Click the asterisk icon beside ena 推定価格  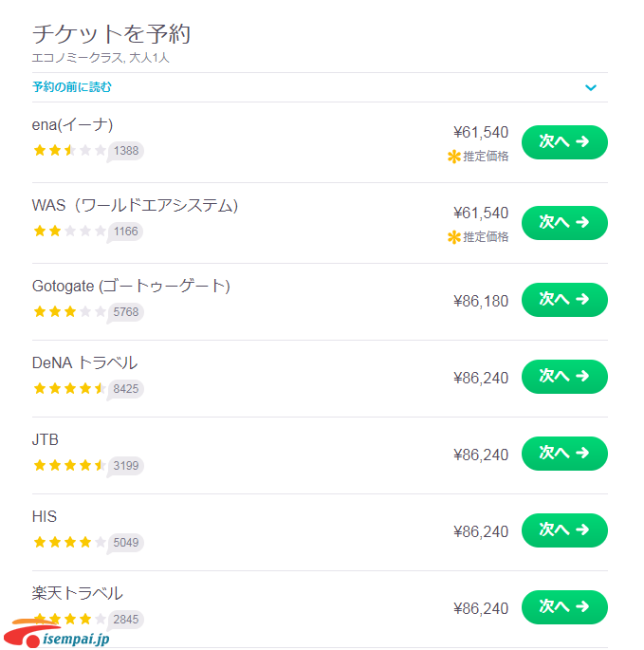[453, 157]
